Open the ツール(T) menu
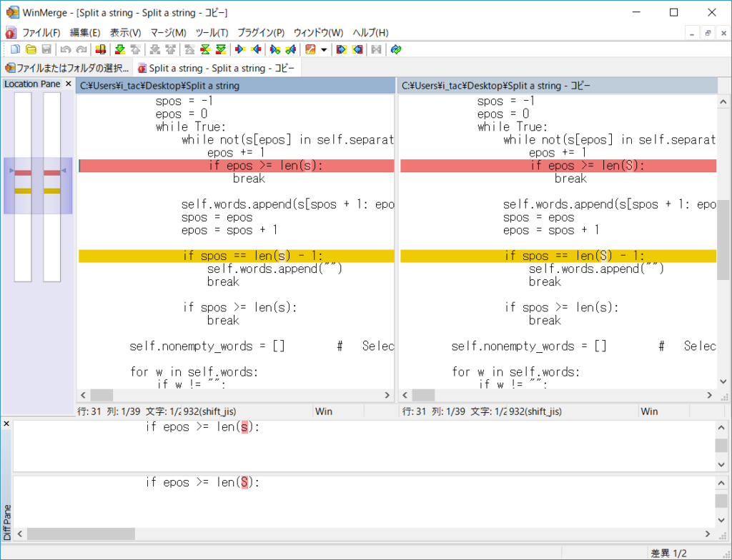Image resolution: width=732 pixels, height=560 pixels. click(x=212, y=33)
